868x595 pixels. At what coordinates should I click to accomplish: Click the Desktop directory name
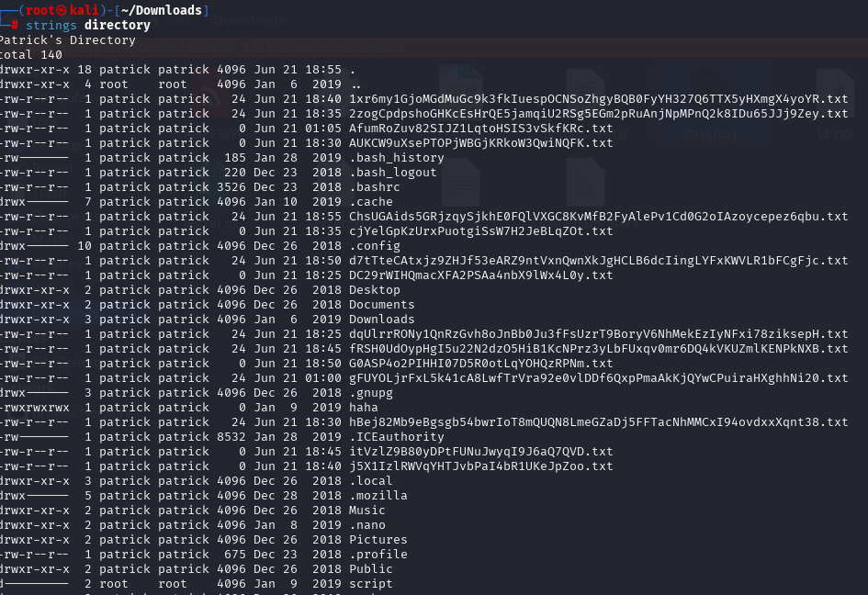374,290
